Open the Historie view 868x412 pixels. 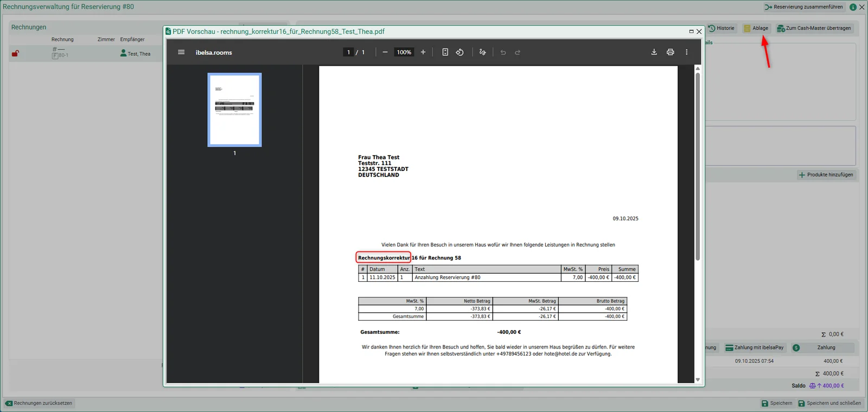pyautogui.click(x=722, y=28)
